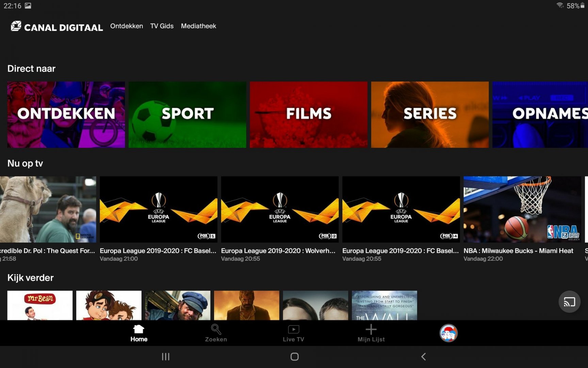Open the OPNAMES recordings tile
Screen dimensions: 588x368
(x=540, y=114)
